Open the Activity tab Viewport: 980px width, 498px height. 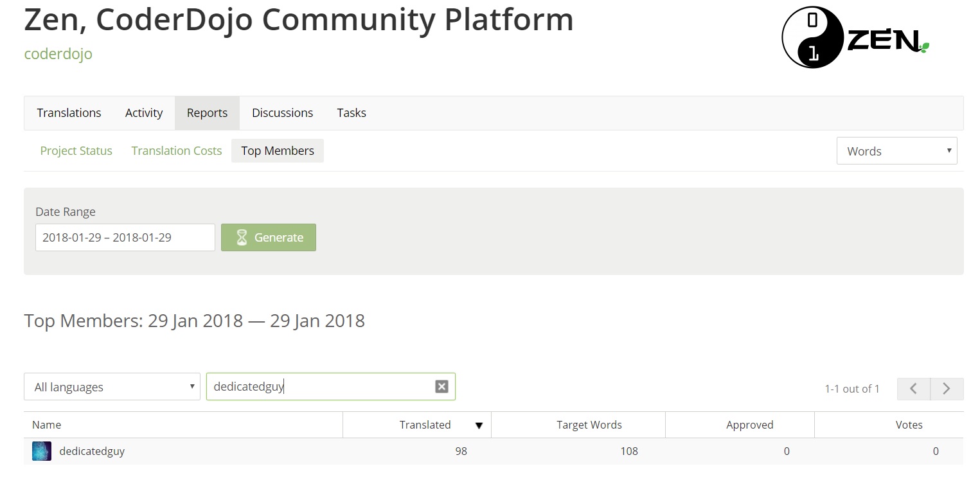tap(144, 113)
